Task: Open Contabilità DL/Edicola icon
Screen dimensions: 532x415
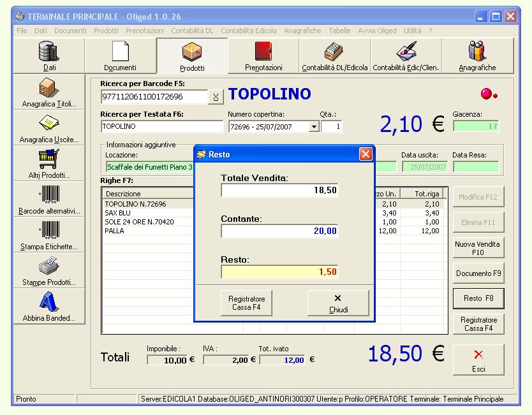Action: (x=334, y=51)
